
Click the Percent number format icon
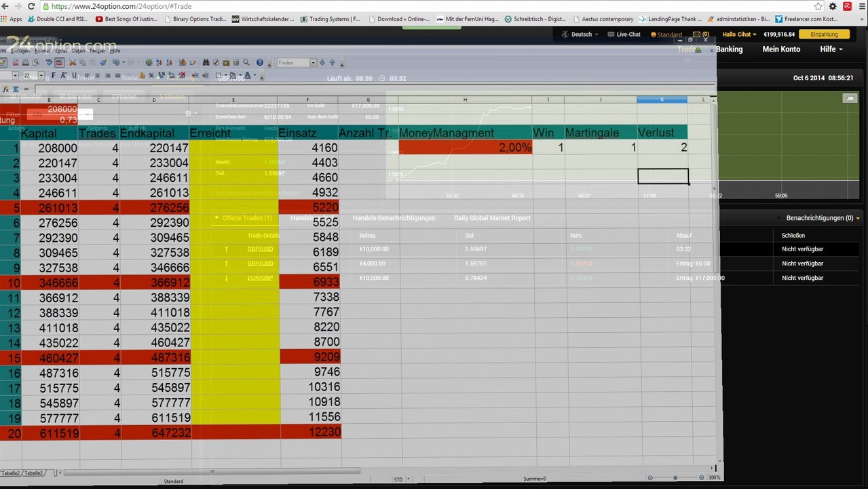[x=151, y=75]
